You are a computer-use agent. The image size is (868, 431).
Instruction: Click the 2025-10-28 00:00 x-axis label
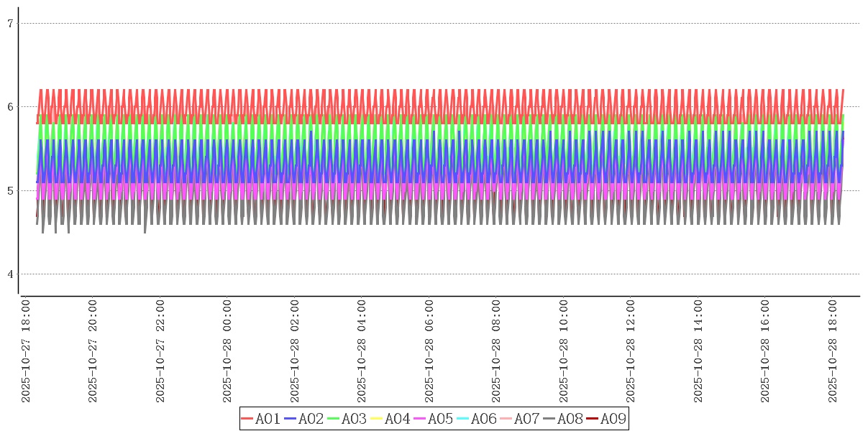pyautogui.click(x=227, y=351)
